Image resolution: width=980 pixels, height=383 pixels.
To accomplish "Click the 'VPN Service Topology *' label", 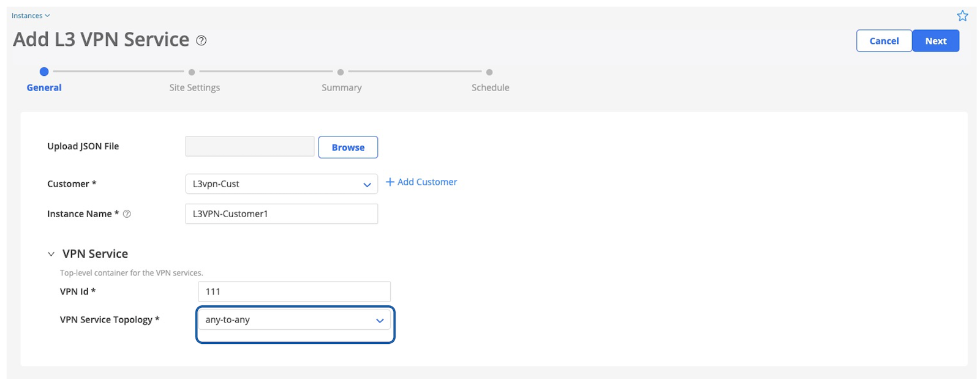I will [110, 320].
